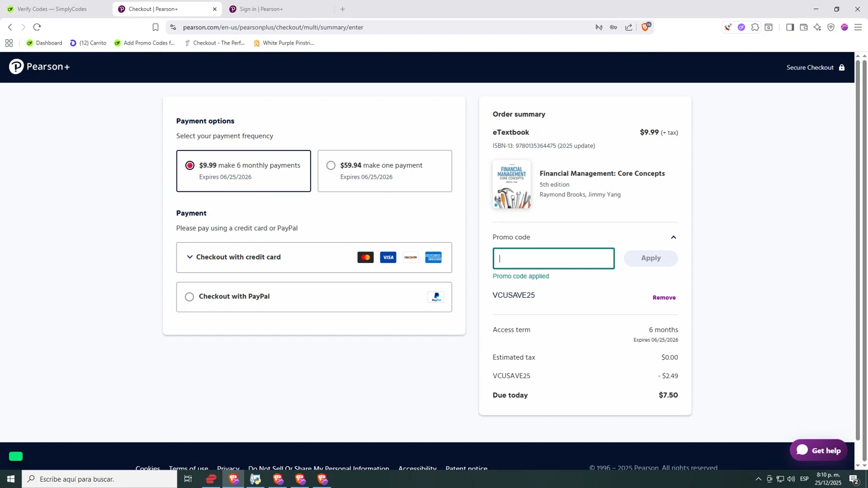Reload the current page
Viewport: 868px width, 488px height.
(37, 27)
